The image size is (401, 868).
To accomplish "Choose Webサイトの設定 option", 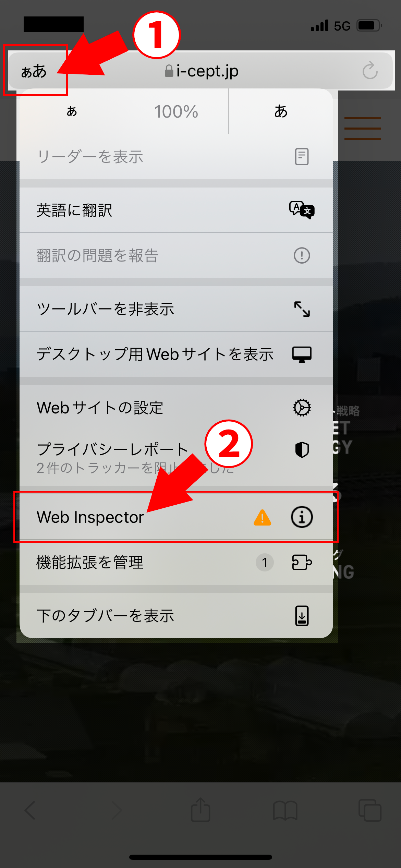I will click(x=176, y=408).
